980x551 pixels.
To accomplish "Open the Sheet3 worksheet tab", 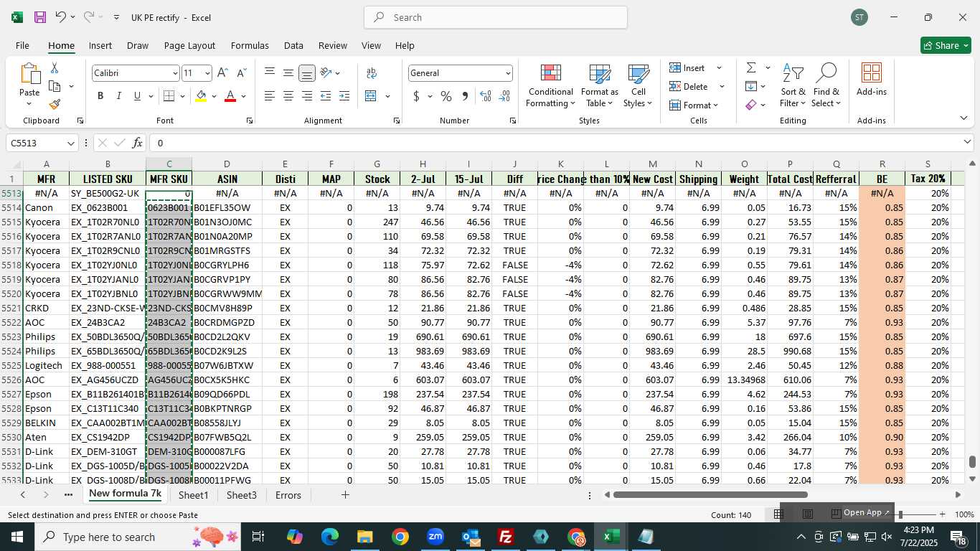I will point(242,495).
